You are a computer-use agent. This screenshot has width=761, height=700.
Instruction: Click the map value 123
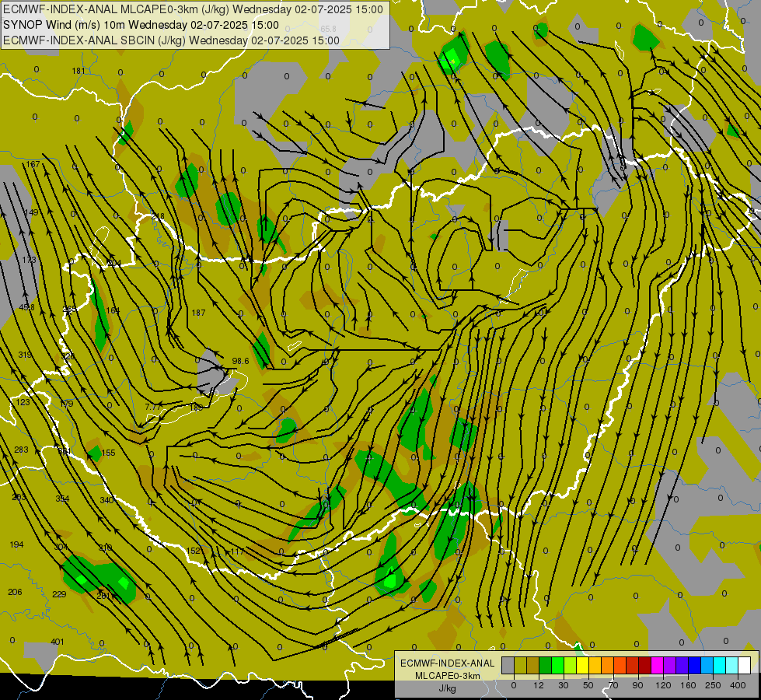[23, 402]
